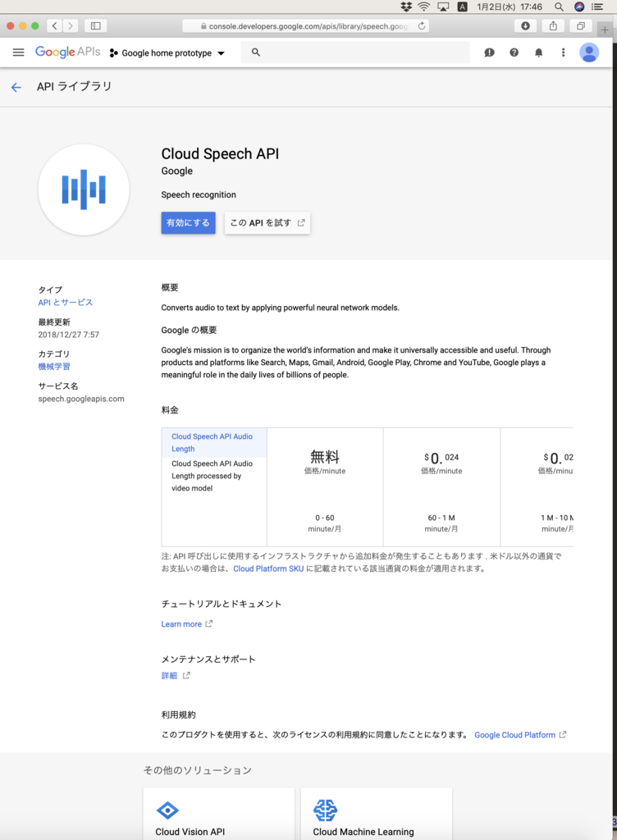The image size is (617, 840).
Task: Go back with the API ライブラリ arrow
Action: tap(16, 87)
